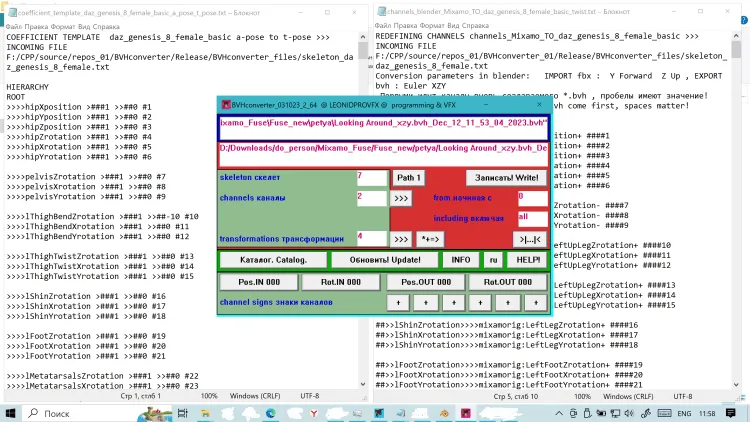The image size is (750, 422).
Task: Open Вид menu in left Notepad
Action: pyautogui.click(x=84, y=27)
